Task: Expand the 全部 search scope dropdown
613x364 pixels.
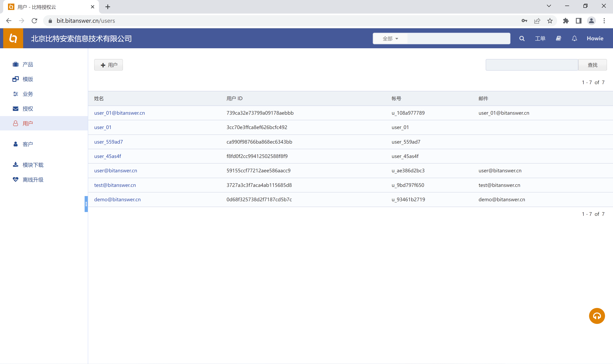Action: pyautogui.click(x=390, y=39)
